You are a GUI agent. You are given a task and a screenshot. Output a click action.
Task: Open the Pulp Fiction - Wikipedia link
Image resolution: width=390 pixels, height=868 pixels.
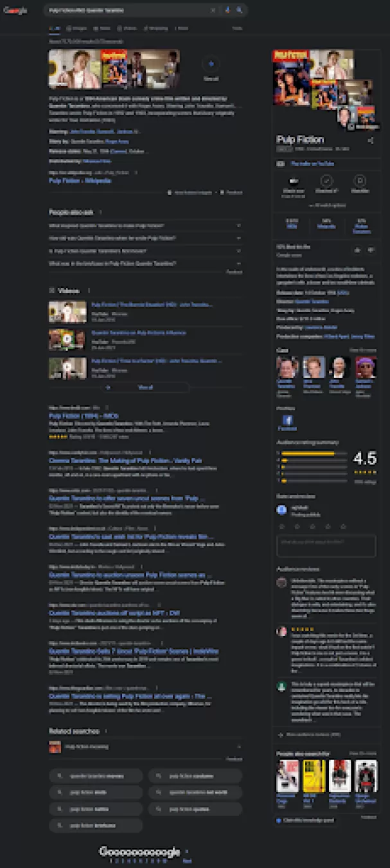point(80,181)
